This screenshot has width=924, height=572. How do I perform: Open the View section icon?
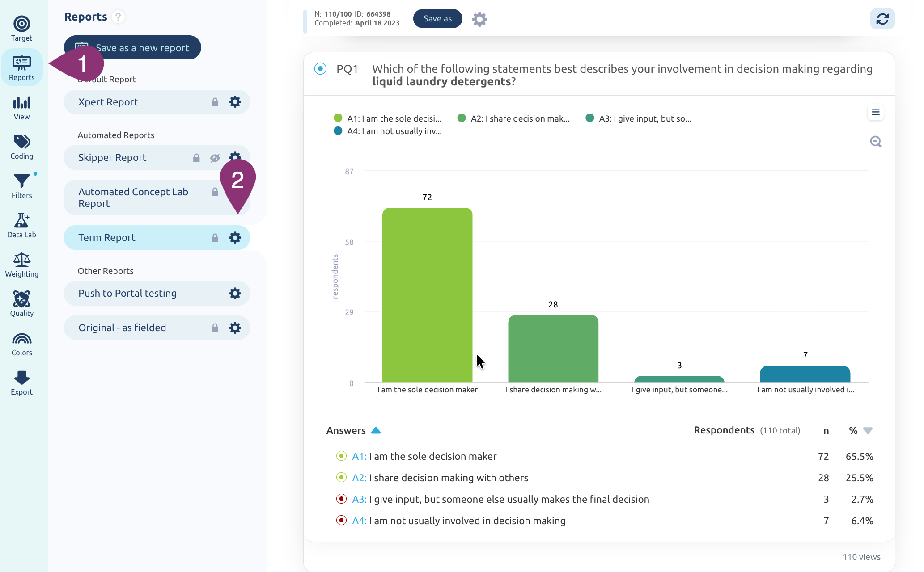21,103
